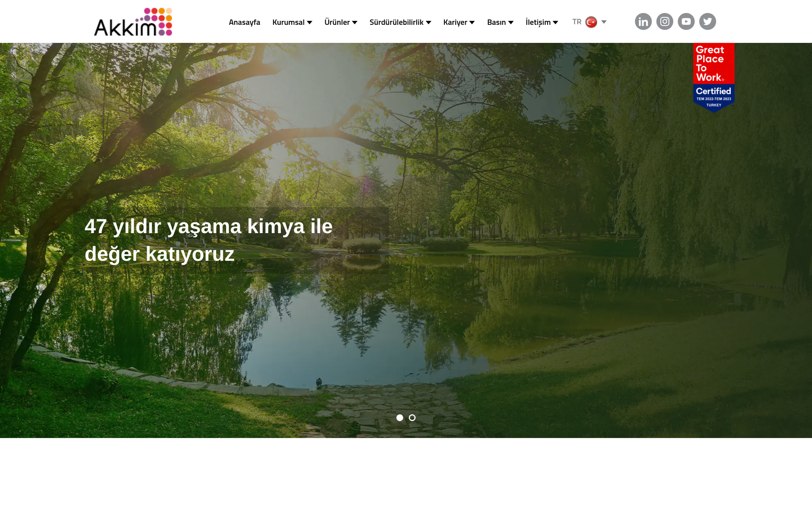Image resolution: width=812 pixels, height=508 pixels.
Task: Open Akkim's LinkedIn page icon
Action: pyautogui.click(x=643, y=21)
